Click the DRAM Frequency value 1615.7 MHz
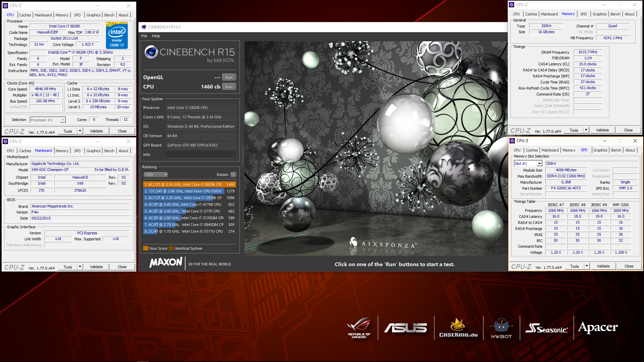 tap(588, 52)
